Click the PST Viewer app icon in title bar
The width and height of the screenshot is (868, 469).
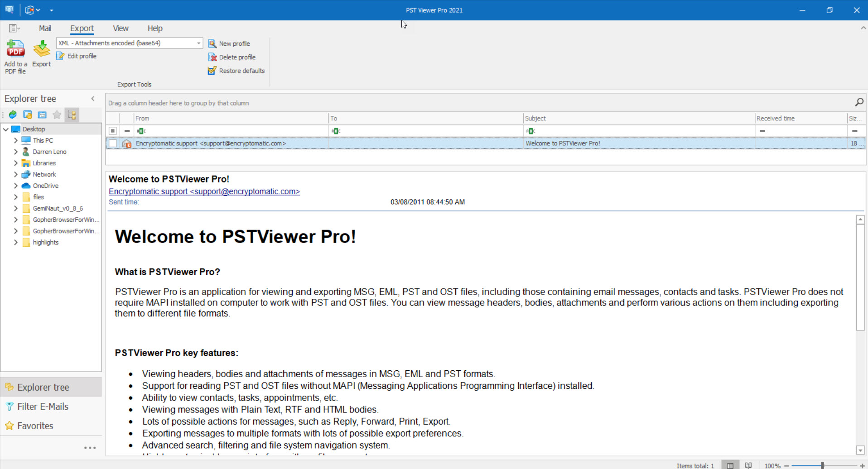9,10
